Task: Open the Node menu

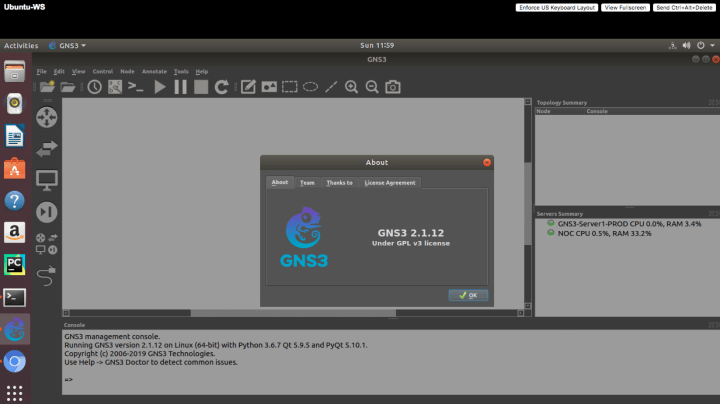Action: click(x=127, y=72)
